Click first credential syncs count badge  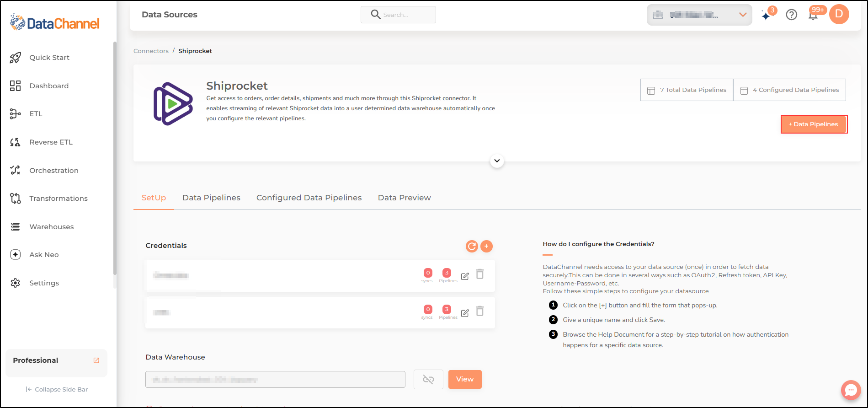[428, 273]
